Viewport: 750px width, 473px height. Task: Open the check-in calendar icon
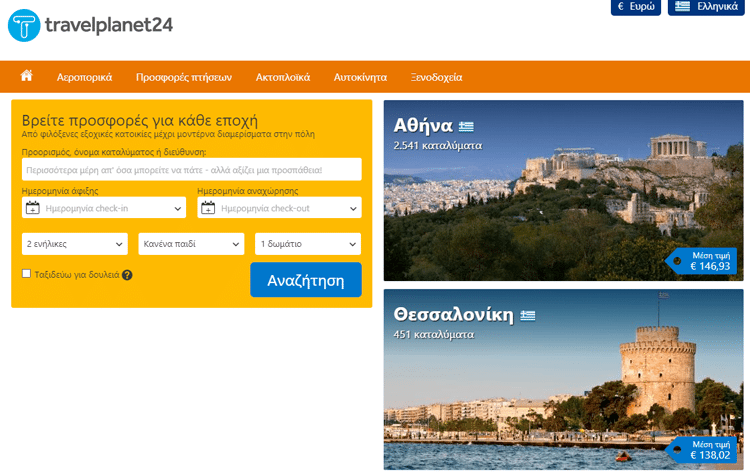click(x=33, y=208)
